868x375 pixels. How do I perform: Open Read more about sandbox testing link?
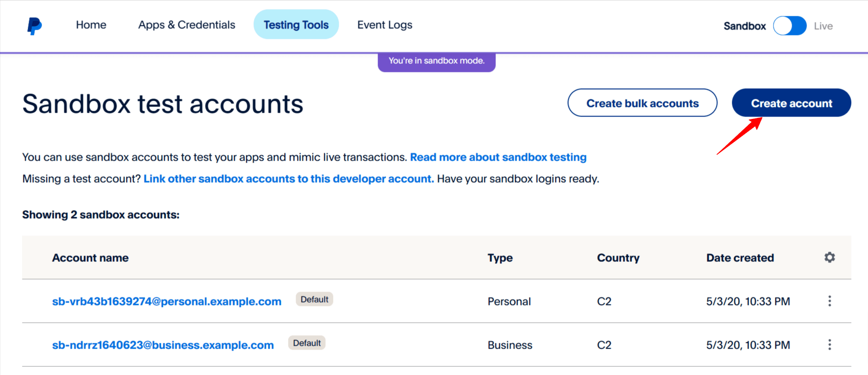tap(498, 157)
